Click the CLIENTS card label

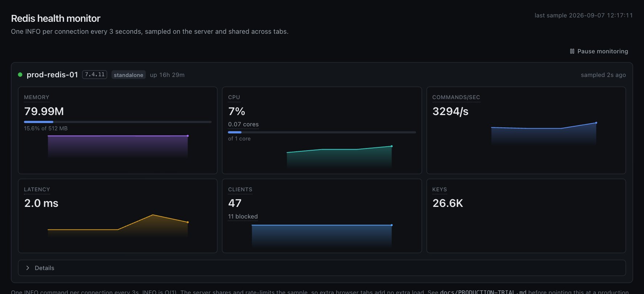(240, 189)
